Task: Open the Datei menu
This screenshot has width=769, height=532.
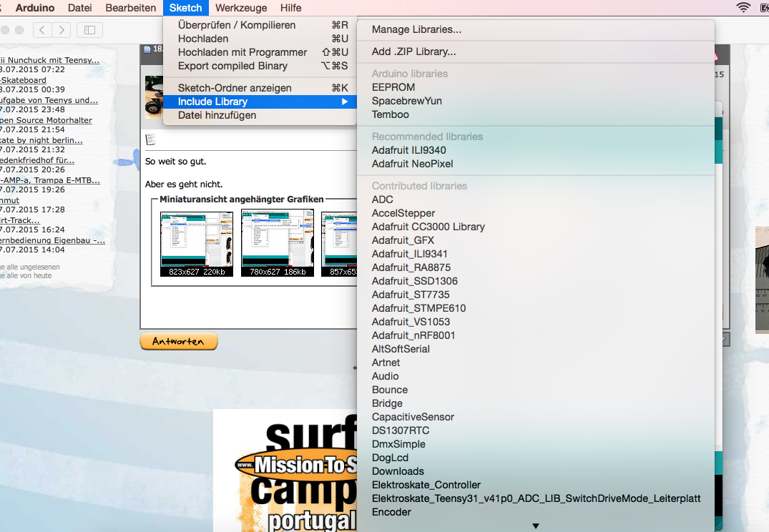Action: point(80,8)
